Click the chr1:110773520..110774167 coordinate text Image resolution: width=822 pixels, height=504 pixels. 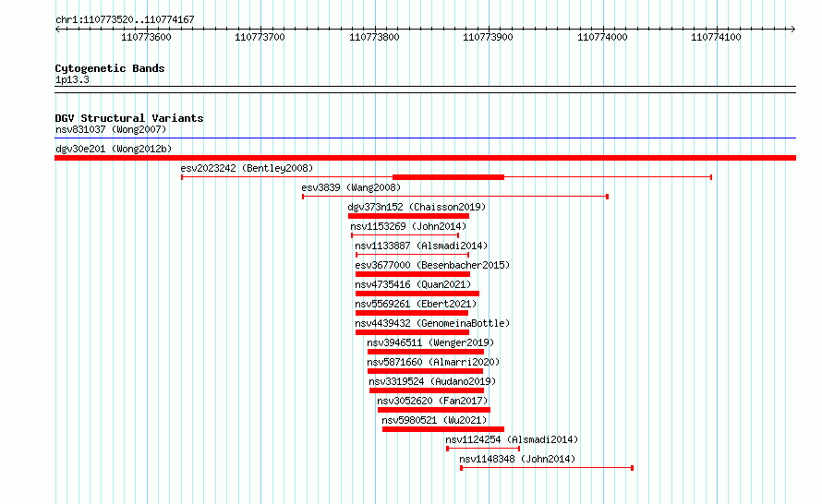click(125, 19)
